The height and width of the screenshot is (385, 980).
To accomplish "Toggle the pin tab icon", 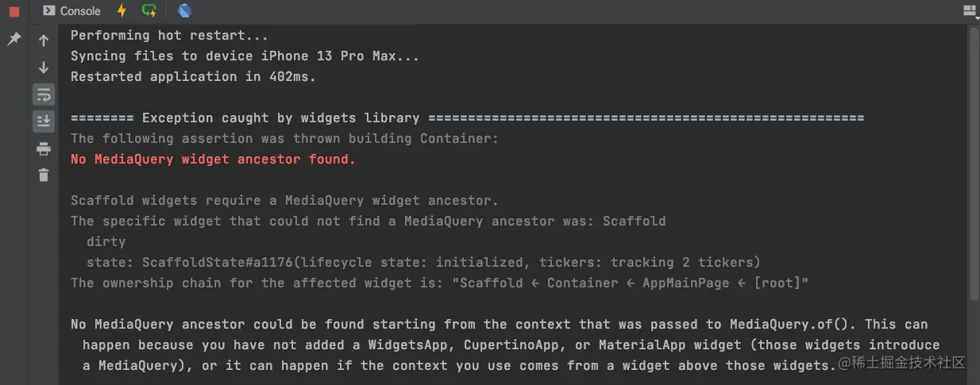I will click(x=14, y=39).
